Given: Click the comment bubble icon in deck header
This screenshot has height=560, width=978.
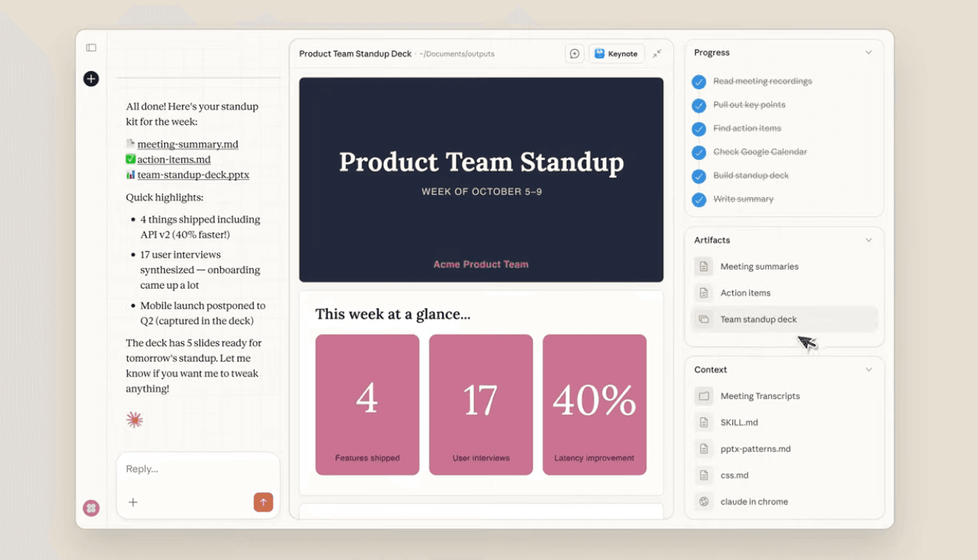Looking at the screenshot, I should pos(574,54).
